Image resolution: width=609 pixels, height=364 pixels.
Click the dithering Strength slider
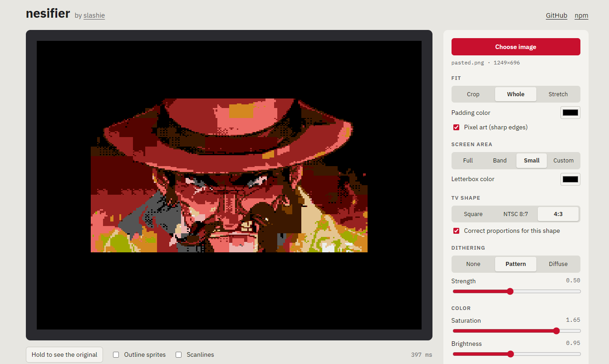coord(516,291)
